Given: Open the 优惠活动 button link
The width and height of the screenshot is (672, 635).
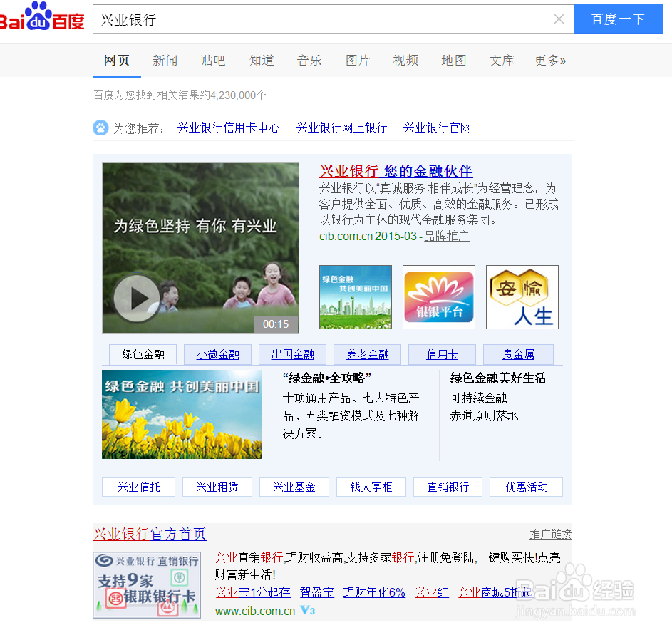Looking at the screenshot, I should point(527,487).
